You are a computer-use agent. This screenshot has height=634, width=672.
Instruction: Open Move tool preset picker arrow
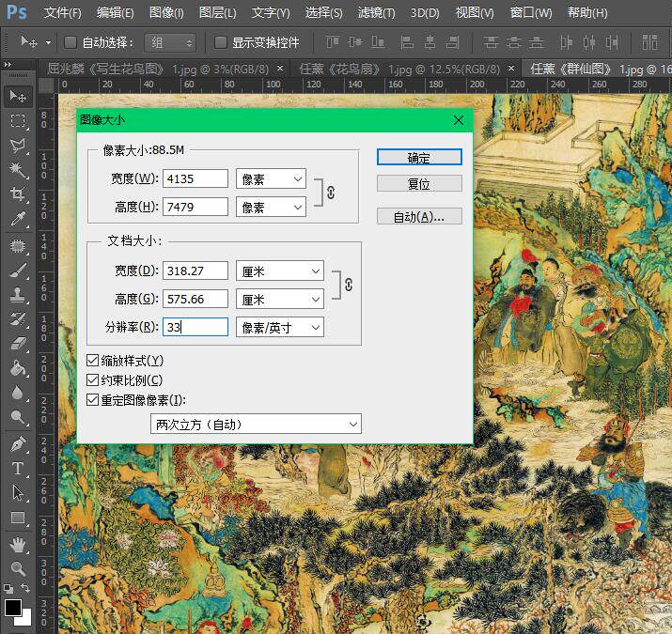48,43
